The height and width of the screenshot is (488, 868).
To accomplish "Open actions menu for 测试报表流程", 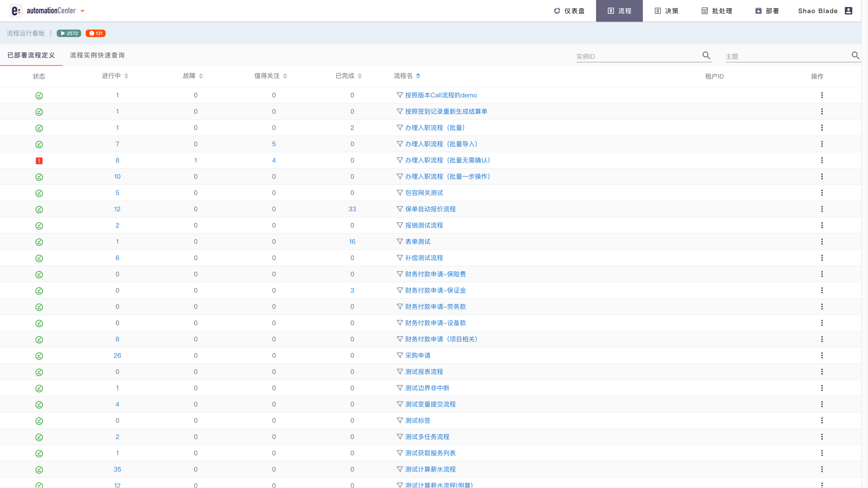I will coord(822,372).
